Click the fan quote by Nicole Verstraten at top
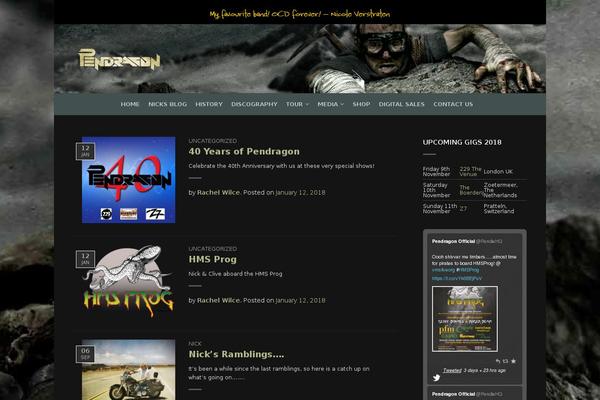600x400 pixels. click(300, 15)
